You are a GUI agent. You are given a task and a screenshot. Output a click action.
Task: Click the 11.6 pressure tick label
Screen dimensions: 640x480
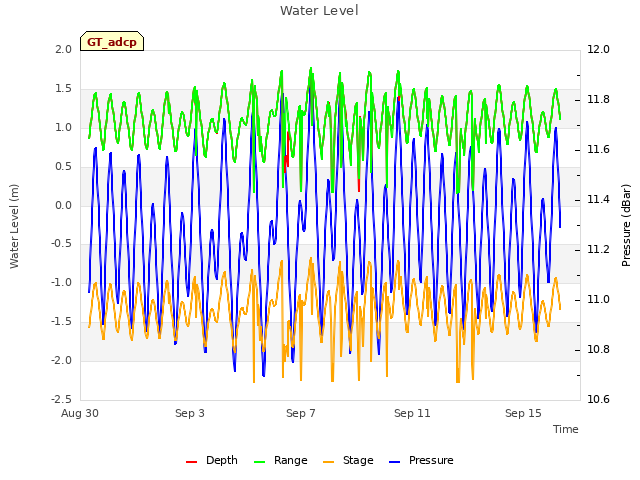tap(598, 149)
